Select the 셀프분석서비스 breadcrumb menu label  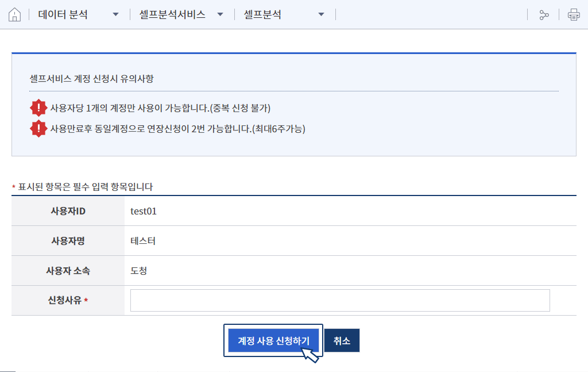[172, 15]
